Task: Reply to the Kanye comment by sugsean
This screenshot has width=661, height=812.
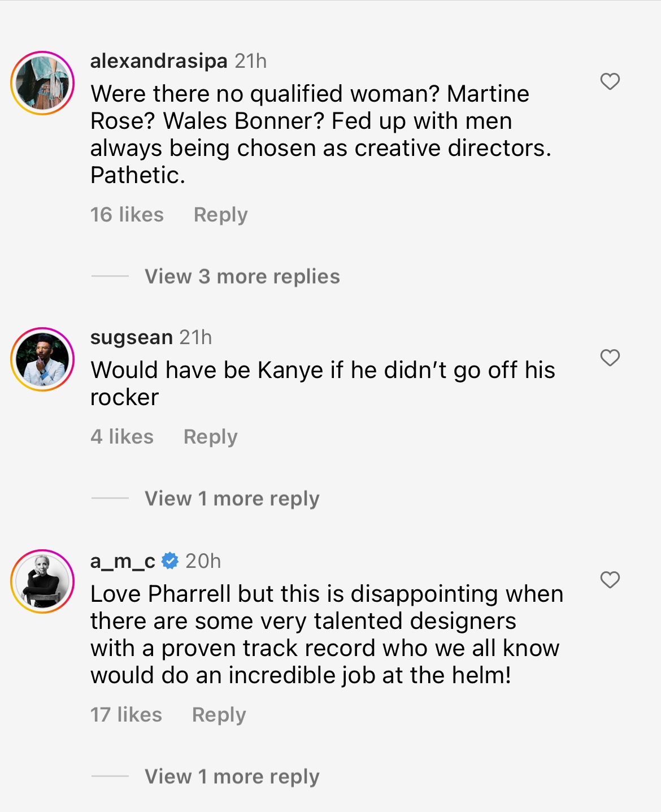Action: 211,437
